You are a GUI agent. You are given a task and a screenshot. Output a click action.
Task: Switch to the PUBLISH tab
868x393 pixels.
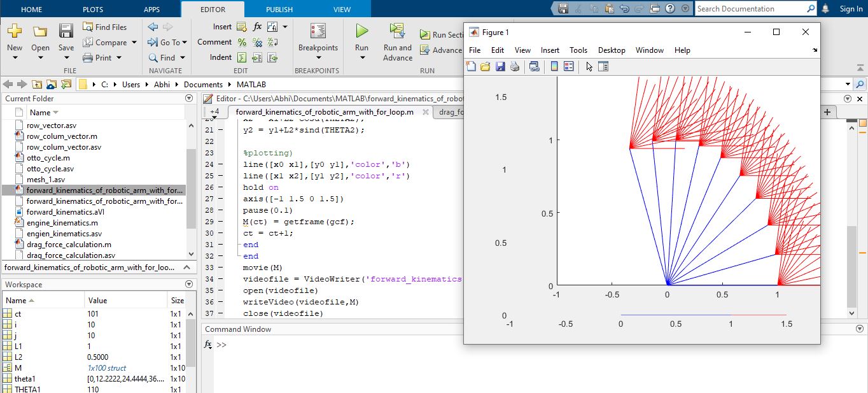pyautogui.click(x=279, y=10)
